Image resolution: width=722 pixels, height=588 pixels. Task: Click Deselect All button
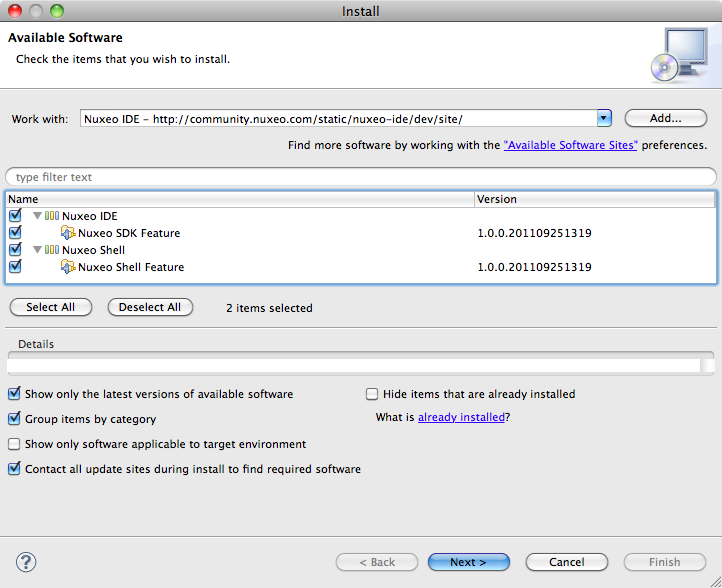150,307
